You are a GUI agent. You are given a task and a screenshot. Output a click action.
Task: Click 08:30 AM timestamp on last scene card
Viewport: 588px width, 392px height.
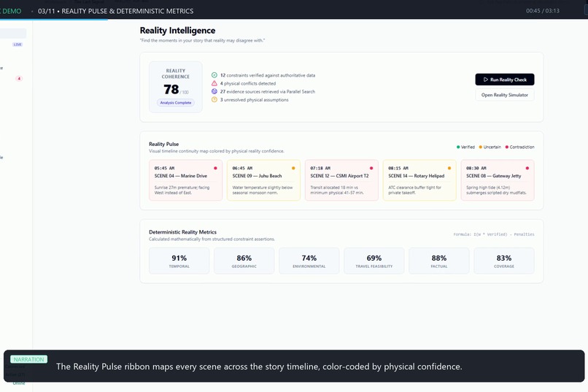(x=476, y=168)
